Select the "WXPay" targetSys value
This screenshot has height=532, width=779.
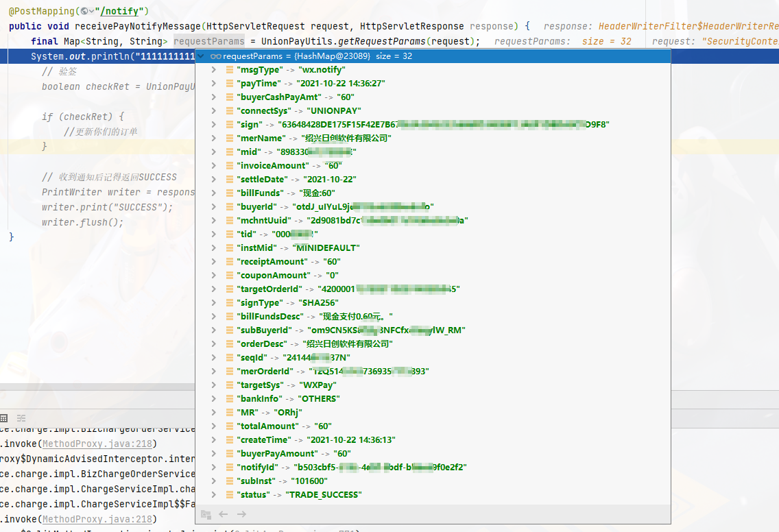click(x=317, y=385)
